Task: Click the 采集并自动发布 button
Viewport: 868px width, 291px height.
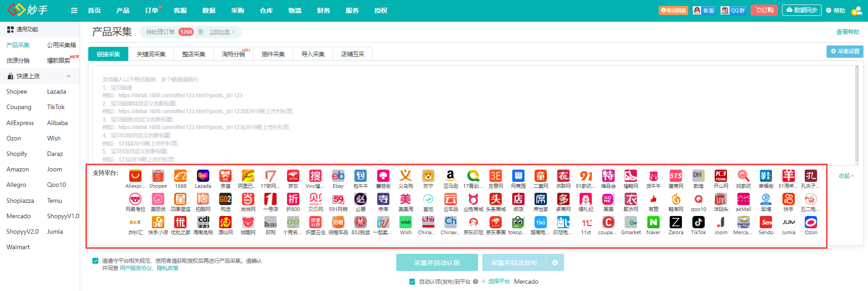Action: (514, 262)
